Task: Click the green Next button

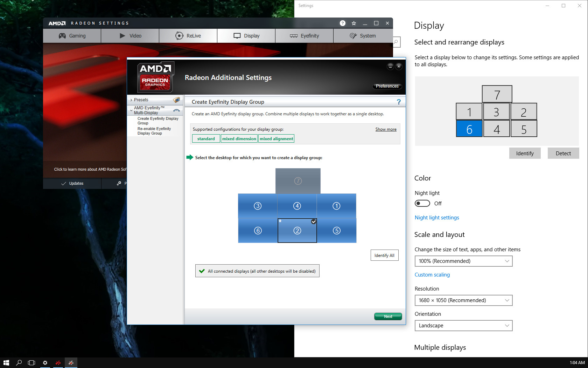Action: (388, 316)
